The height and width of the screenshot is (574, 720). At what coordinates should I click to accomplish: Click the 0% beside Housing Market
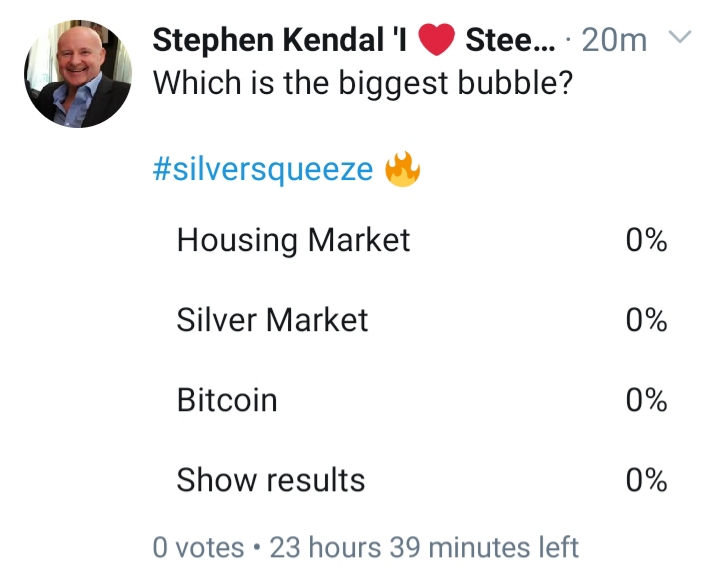(x=646, y=240)
